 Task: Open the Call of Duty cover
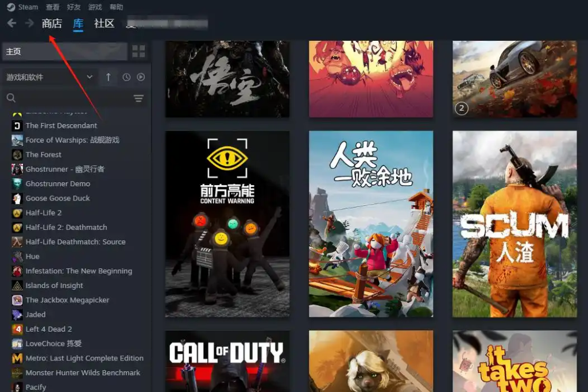coord(227,361)
